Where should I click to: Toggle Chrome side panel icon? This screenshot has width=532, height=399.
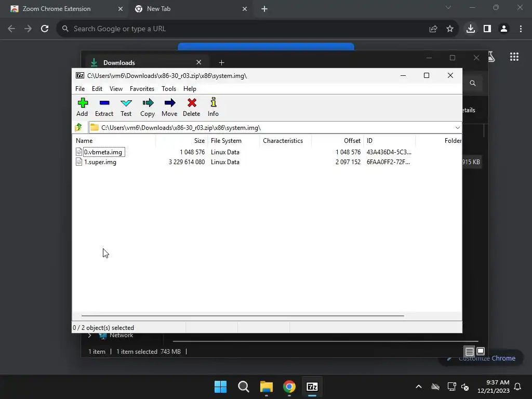pos(487,29)
